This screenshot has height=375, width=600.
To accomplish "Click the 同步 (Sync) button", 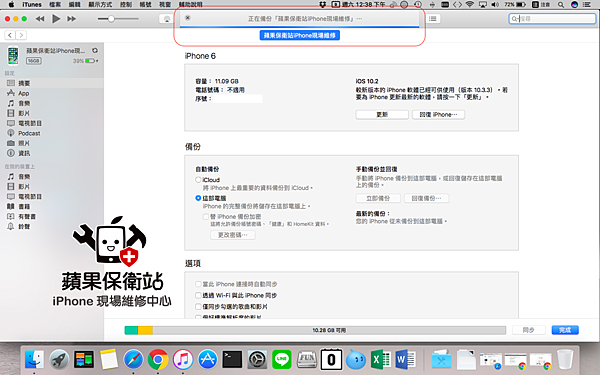I will (x=528, y=330).
